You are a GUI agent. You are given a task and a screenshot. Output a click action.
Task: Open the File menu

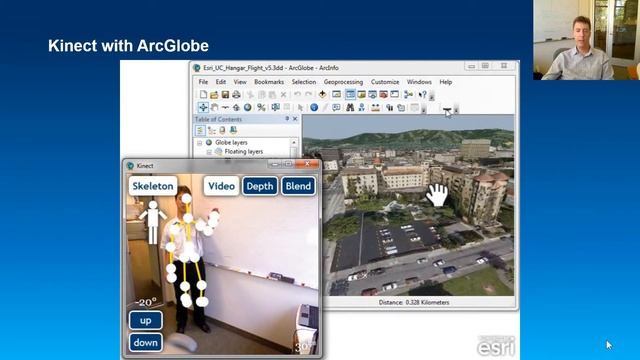(203, 82)
